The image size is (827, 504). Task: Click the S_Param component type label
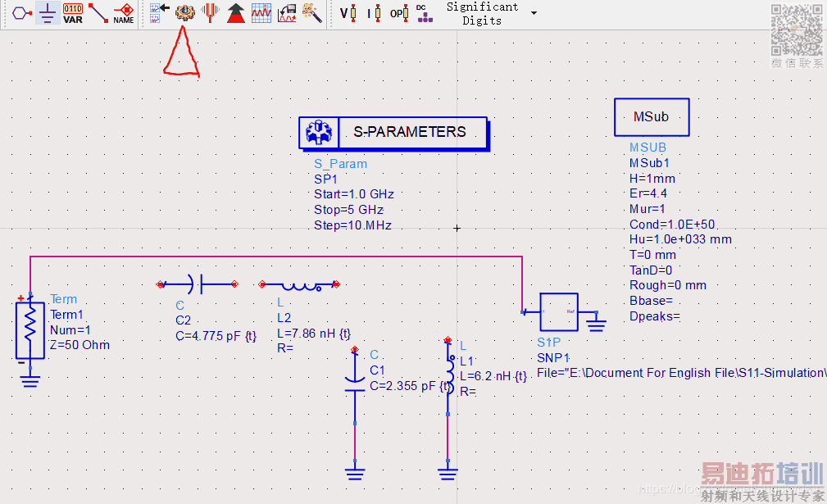(340, 164)
